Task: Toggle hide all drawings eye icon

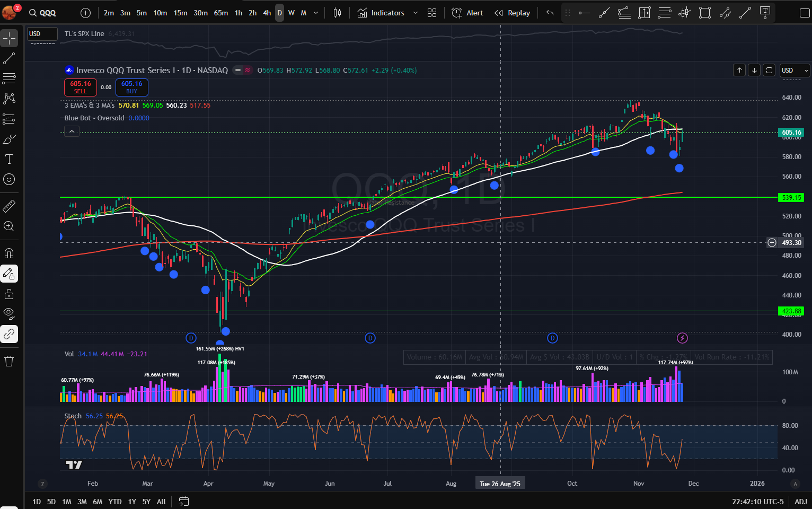Action: pos(9,314)
